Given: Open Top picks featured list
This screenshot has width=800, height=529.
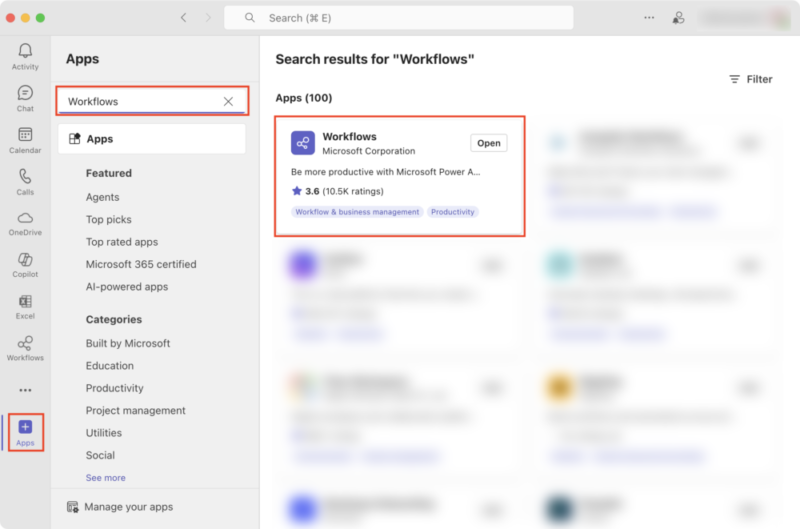Looking at the screenshot, I should [109, 219].
